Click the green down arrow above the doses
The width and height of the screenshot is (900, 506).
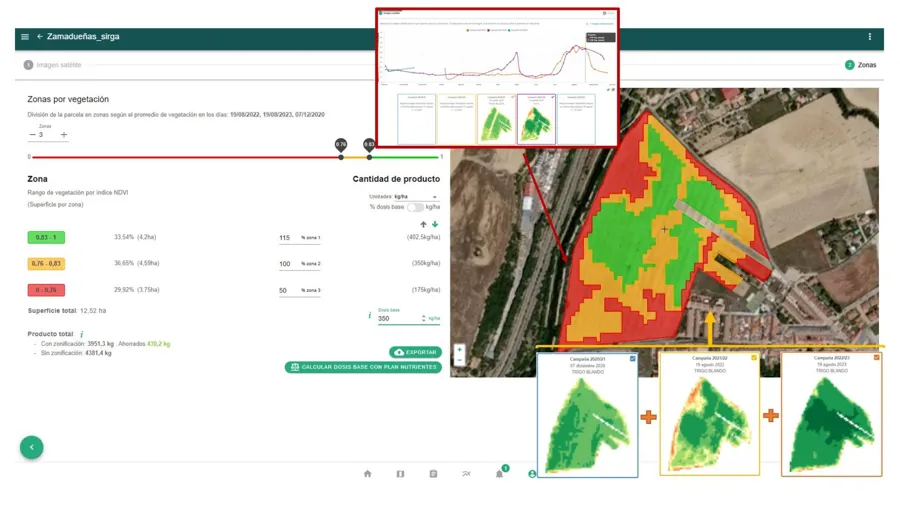(435, 225)
